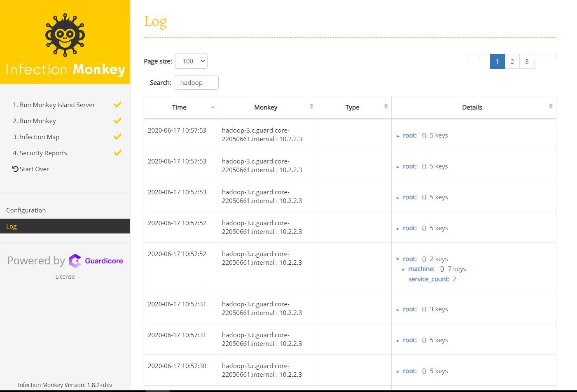Click the Guardicore logo icon

pyautogui.click(x=75, y=261)
